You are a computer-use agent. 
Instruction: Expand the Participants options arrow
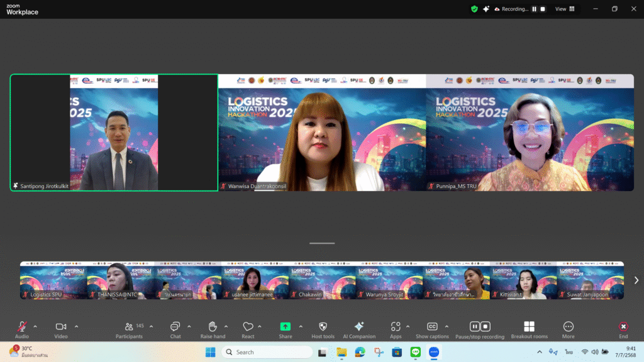tap(151, 327)
